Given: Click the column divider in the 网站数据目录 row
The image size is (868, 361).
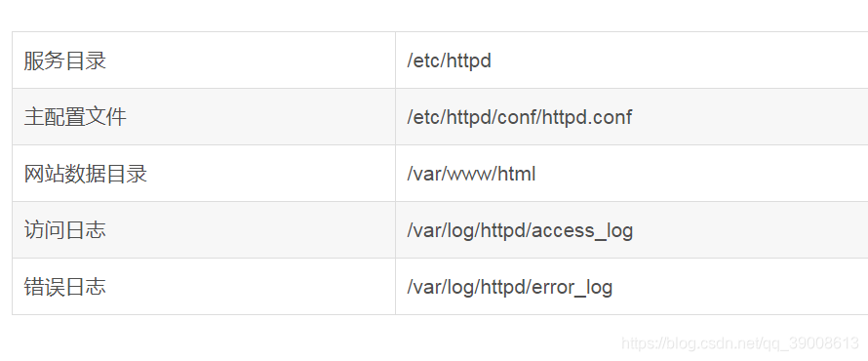Looking at the screenshot, I should click(x=395, y=174).
